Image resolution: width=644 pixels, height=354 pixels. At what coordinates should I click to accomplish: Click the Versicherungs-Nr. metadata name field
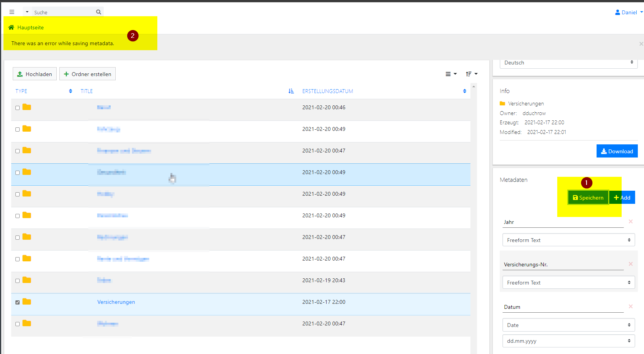pyautogui.click(x=563, y=264)
